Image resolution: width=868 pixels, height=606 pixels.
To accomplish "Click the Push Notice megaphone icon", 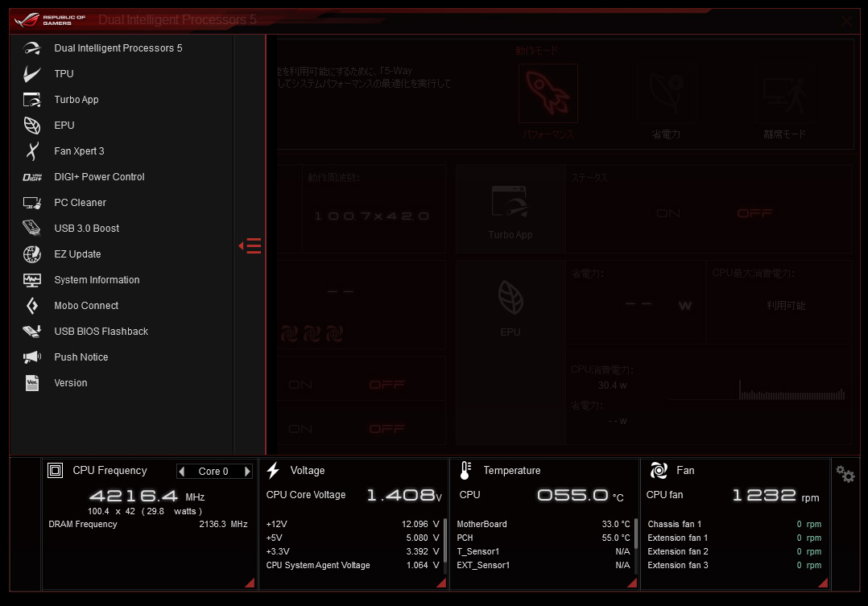I will [x=32, y=357].
